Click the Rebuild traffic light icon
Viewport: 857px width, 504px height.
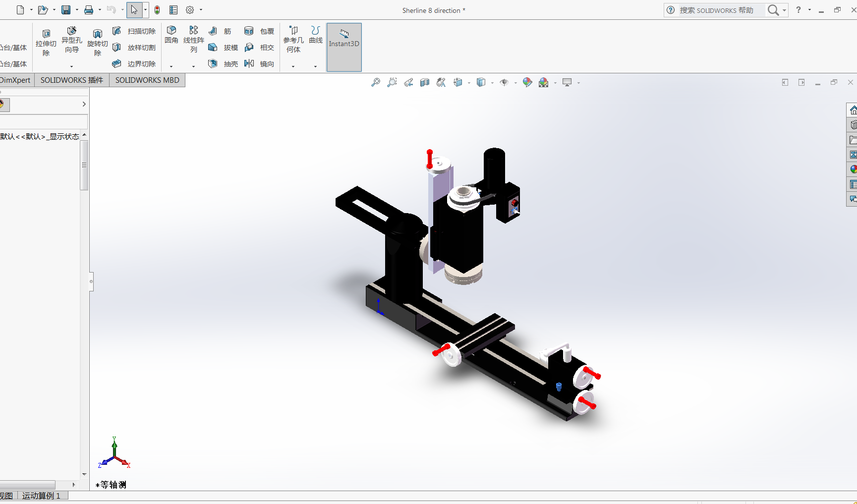pos(157,10)
